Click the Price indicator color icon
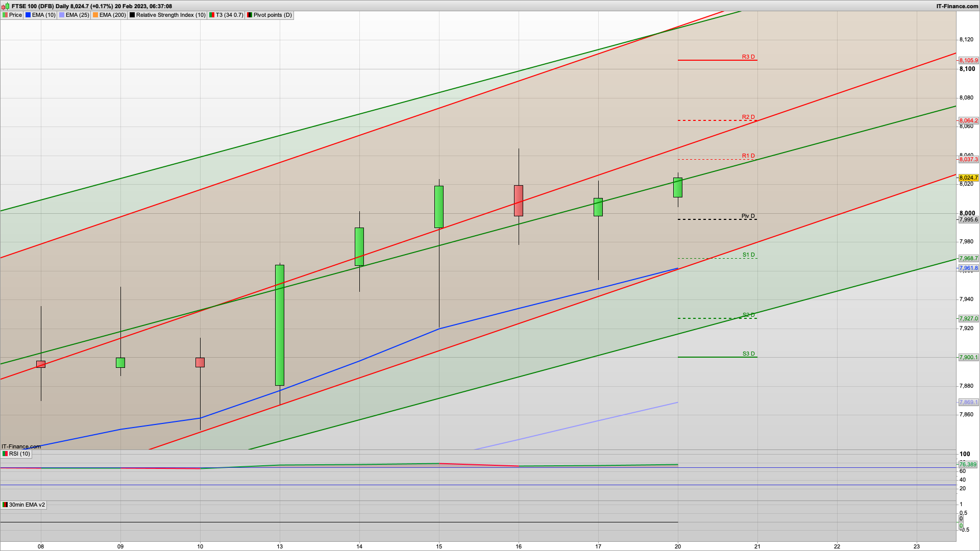Image resolution: width=980 pixels, height=551 pixels. [6, 15]
